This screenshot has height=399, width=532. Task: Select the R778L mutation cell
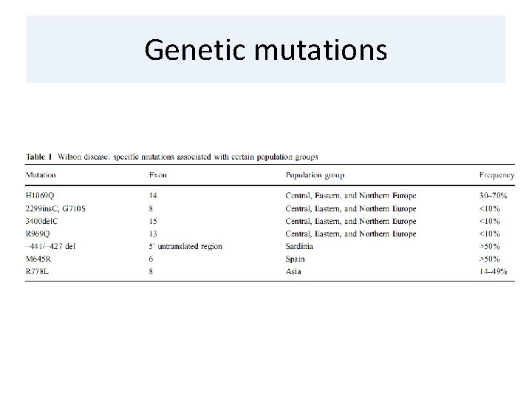click(37, 271)
